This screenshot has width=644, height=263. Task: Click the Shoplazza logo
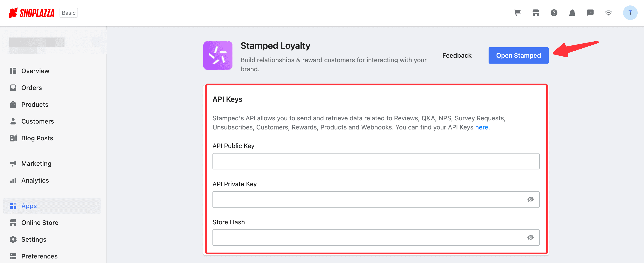coord(32,13)
